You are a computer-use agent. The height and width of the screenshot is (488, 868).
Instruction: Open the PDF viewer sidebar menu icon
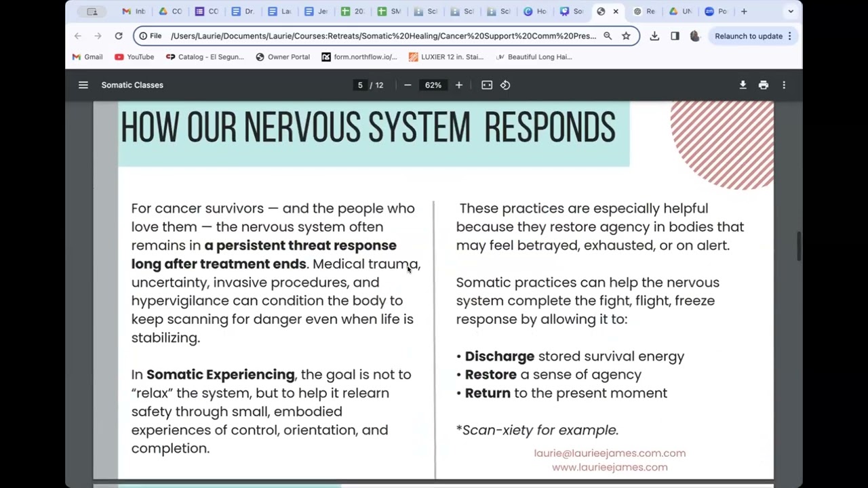click(x=83, y=85)
